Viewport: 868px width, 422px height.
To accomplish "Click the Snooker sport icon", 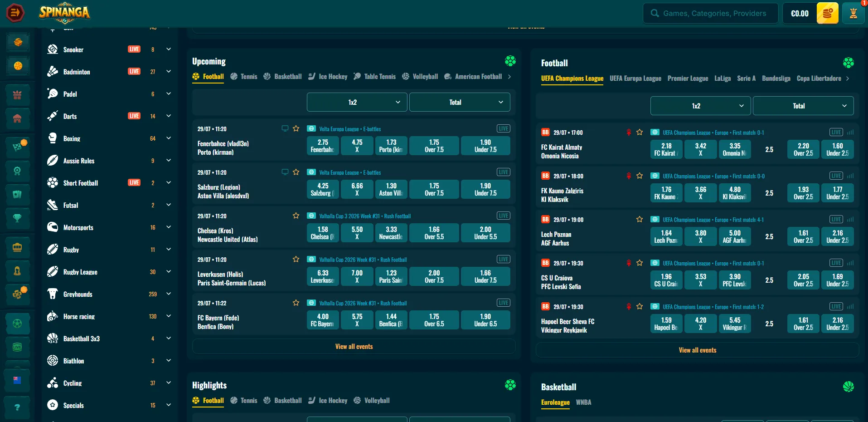I will pyautogui.click(x=53, y=49).
